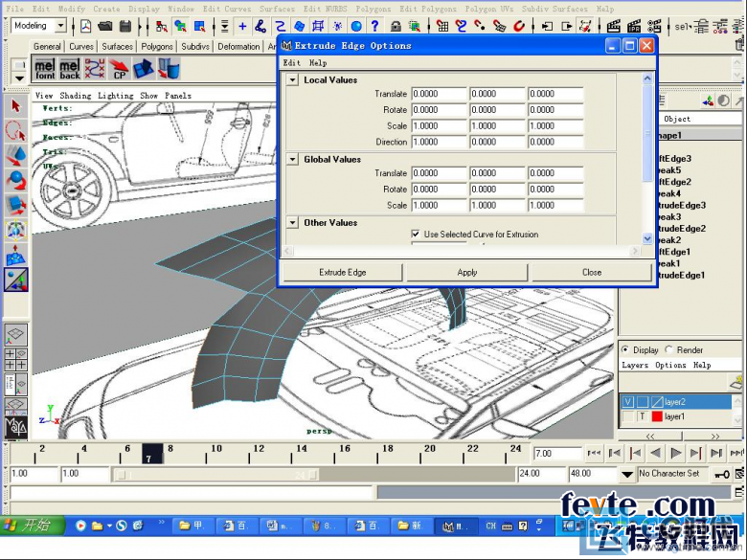The height and width of the screenshot is (560, 747).
Task: Toggle layer2 visibility V box
Action: 628,402
